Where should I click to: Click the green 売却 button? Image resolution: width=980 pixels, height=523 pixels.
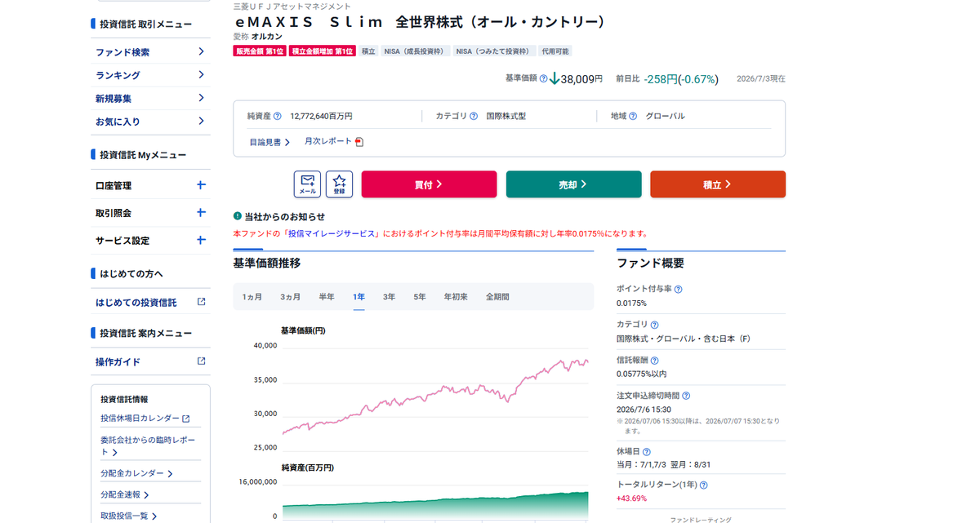[x=573, y=184]
